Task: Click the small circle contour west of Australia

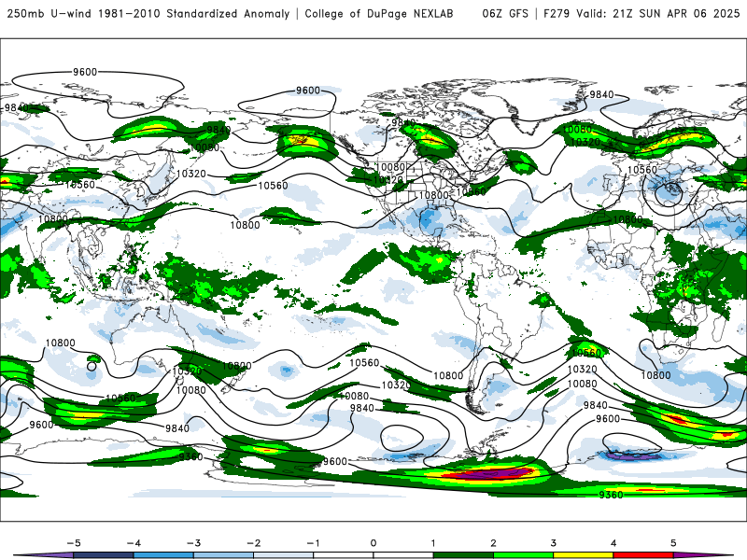Action: pyautogui.click(x=92, y=366)
